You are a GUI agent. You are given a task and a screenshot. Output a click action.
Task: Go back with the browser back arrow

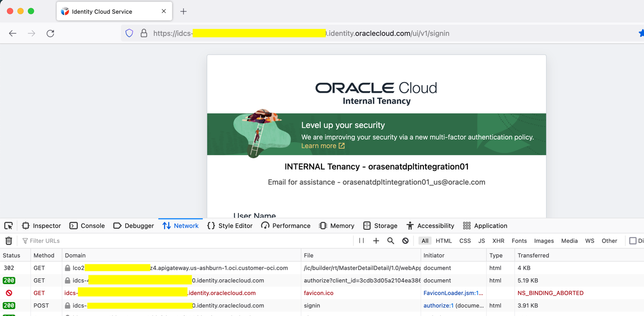click(x=13, y=34)
